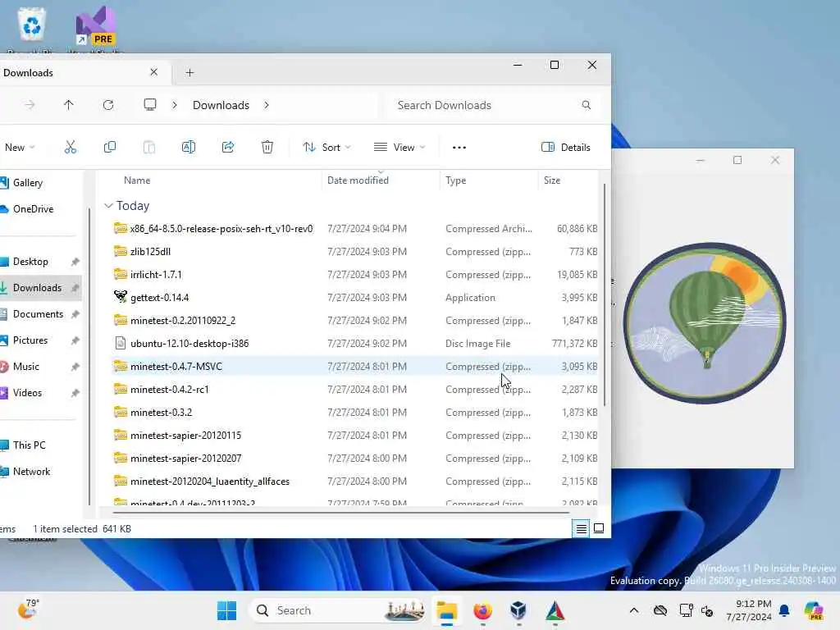The image size is (840, 630).
Task: Select ubuntu-12.10-desktop-i386 disc image
Action: [356, 344]
